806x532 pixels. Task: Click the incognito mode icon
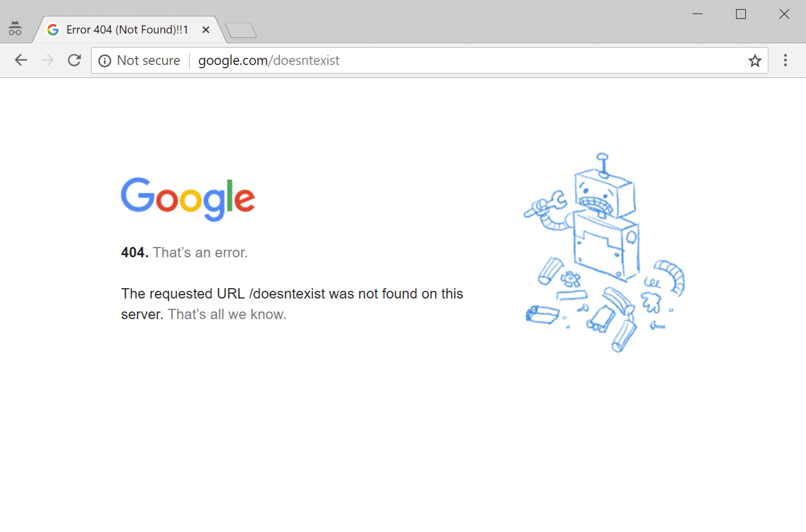pyautogui.click(x=15, y=28)
